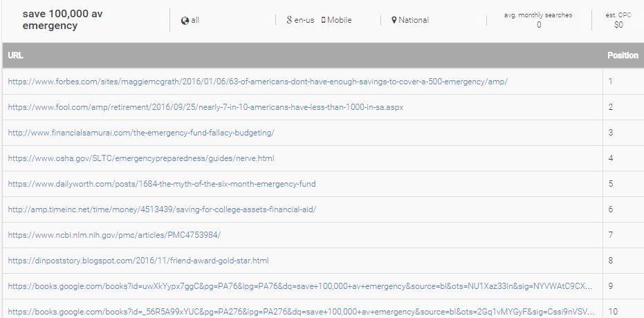This screenshot has width=644, height=318.
Task: Click the globe icon beside 'all'
Action: [185, 21]
